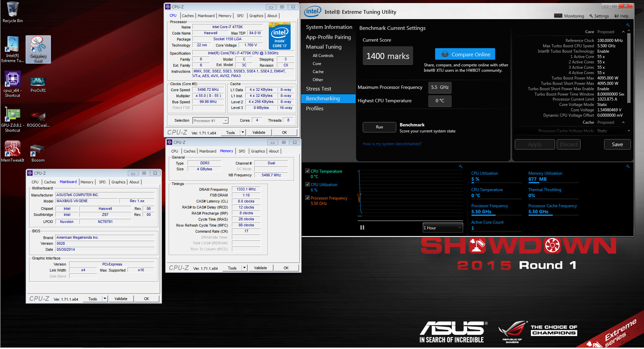
Task: Open Processor #1 selection dropdown
Action: pyautogui.click(x=210, y=121)
